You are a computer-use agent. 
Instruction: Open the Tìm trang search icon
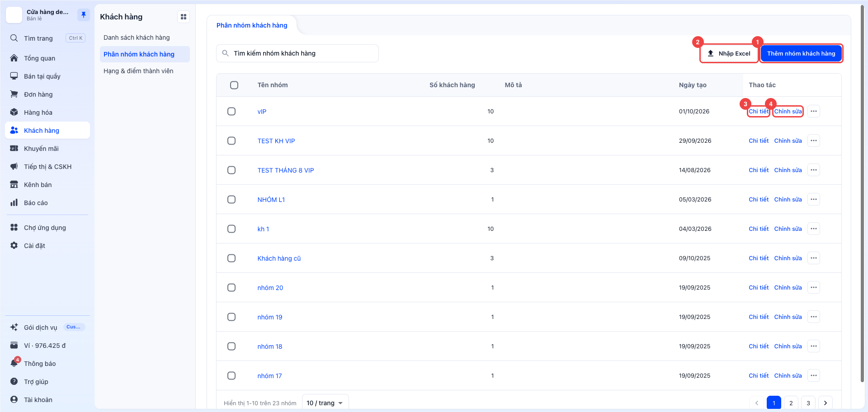pos(14,38)
